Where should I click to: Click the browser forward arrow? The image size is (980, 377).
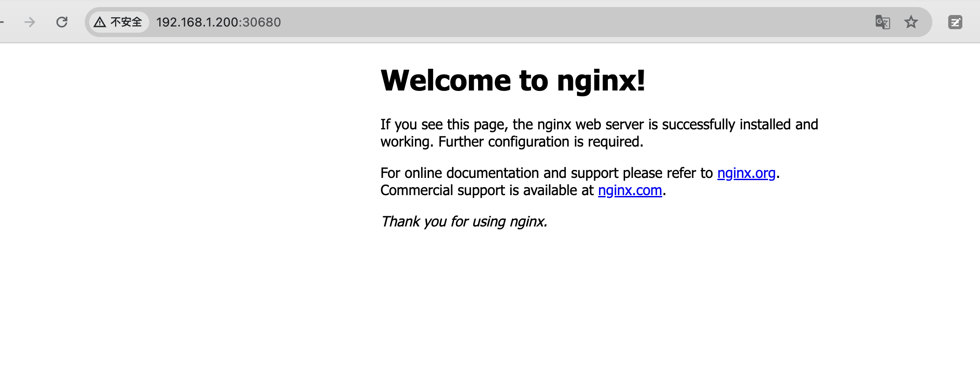click(x=30, y=22)
